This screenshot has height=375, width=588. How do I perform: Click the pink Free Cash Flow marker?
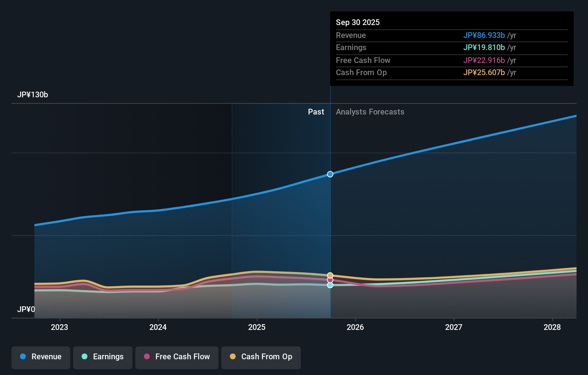(x=330, y=280)
